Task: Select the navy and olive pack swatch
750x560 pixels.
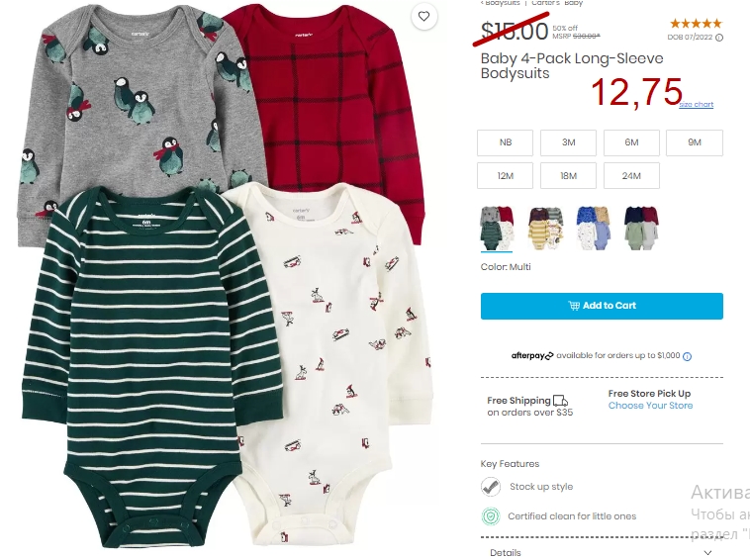Action: 641,228
